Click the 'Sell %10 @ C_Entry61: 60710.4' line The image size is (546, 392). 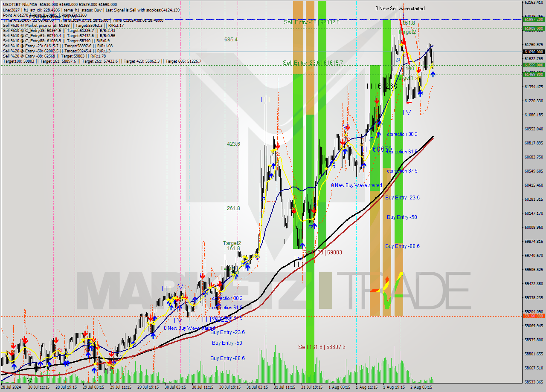coord(59,35)
